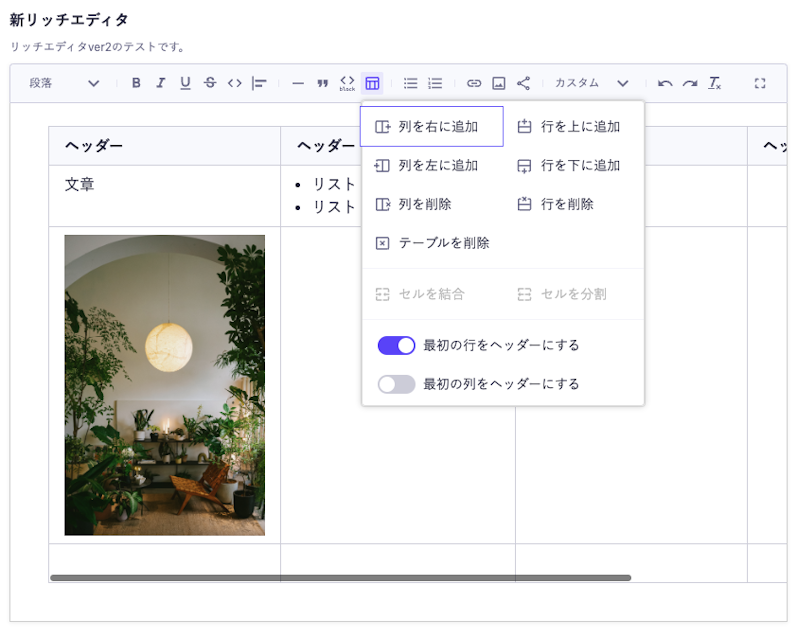This screenshot has height=638, width=800.
Task: Apply strikethrough formatting
Action: [x=209, y=84]
